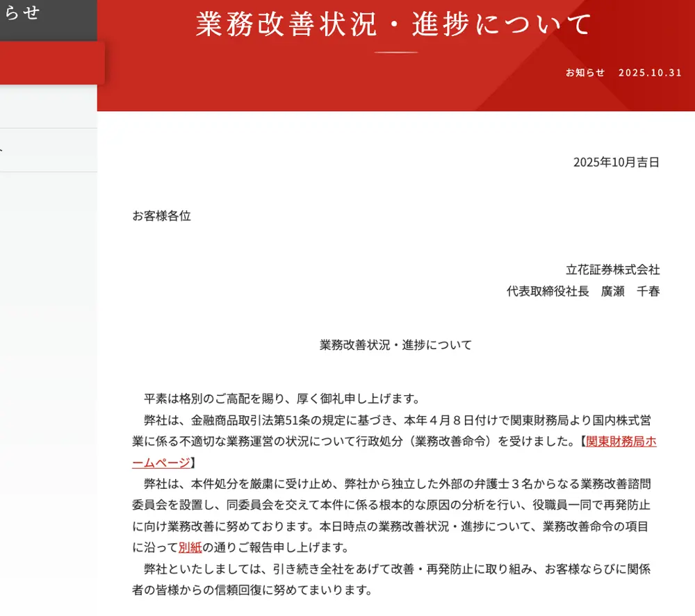The image size is (695, 616).
Task: Click the sentence starting 弊社は、金融商品取引法第51条
Action: point(395,442)
